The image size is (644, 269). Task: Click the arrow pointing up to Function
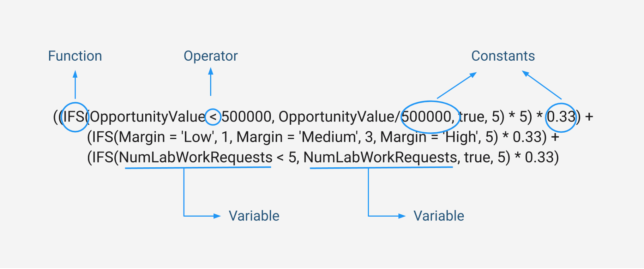(75, 84)
